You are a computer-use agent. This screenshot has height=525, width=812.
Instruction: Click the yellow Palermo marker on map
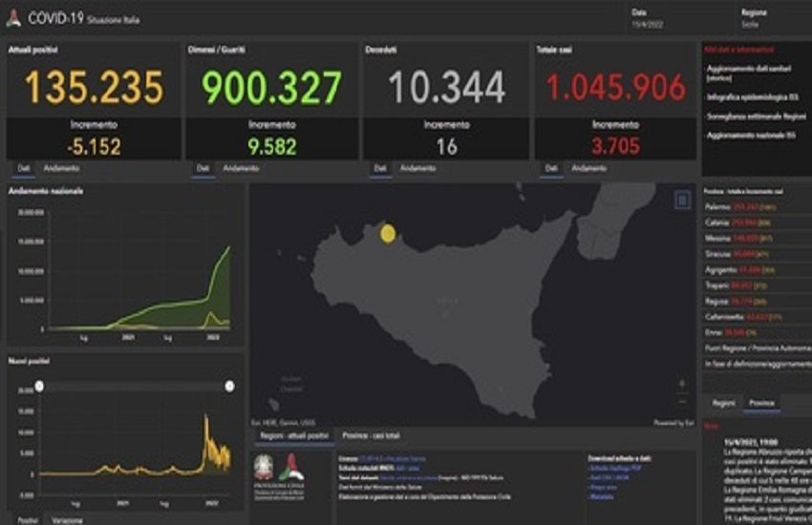tap(388, 233)
